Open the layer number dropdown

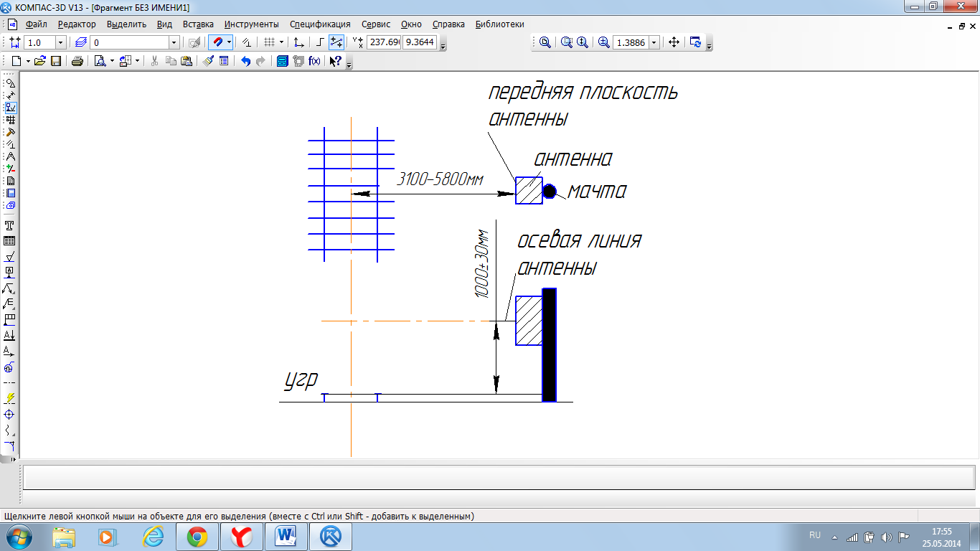pos(173,42)
